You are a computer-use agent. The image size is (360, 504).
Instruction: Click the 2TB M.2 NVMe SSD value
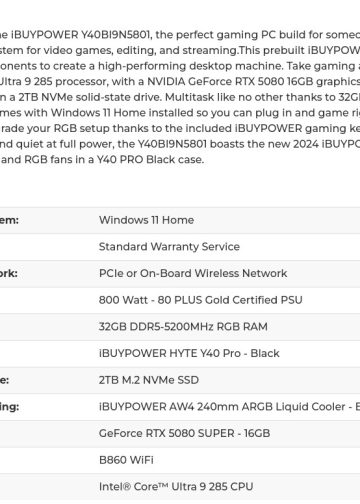[x=149, y=380]
